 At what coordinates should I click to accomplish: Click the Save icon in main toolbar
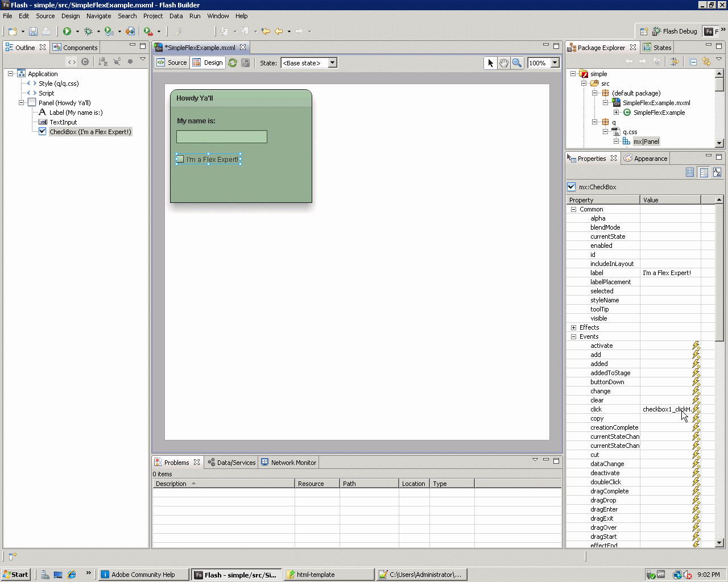(33, 31)
